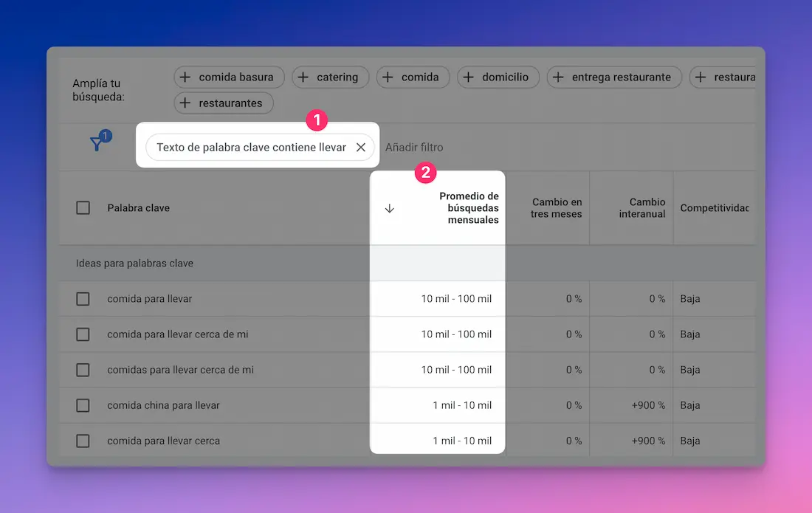The width and height of the screenshot is (812, 513).
Task: Select 'comida china para llevar' checkbox
Action: pyautogui.click(x=83, y=405)
